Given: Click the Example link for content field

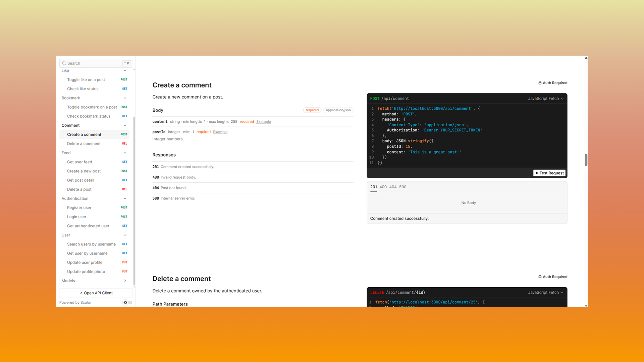Looking at the screenshot, I should (x=263, y=122).
